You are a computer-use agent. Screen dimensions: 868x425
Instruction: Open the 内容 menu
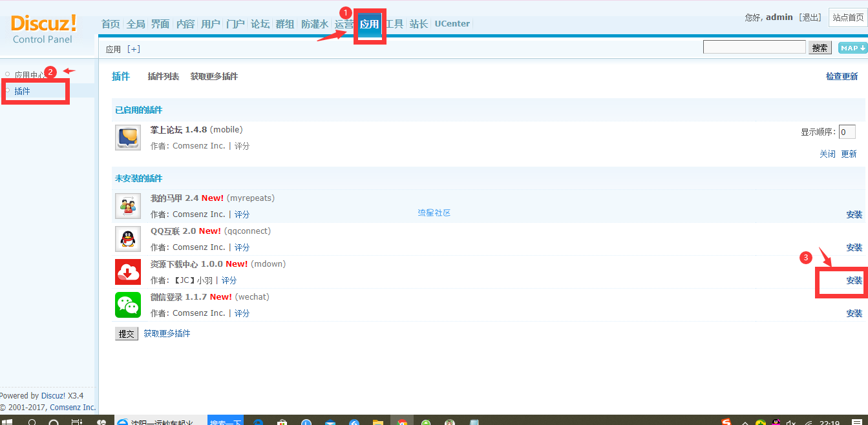coord(185,24)
